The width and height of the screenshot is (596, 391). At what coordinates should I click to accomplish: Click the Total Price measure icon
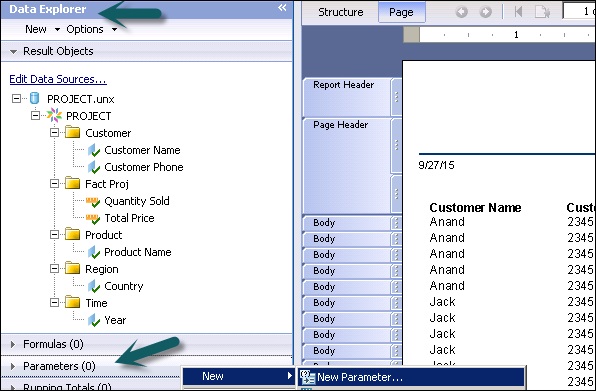(93, 218)
